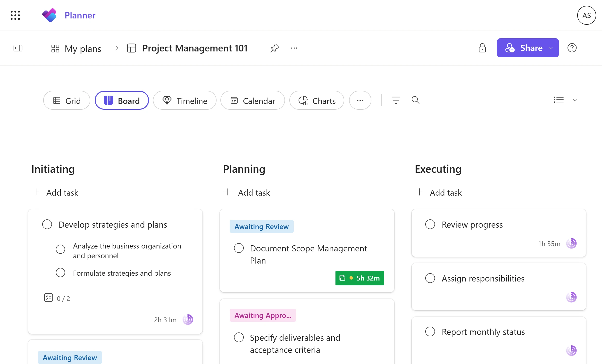This screenshot has width=602, height=364.
Task: Open the app launcher grid
Action: [15, 15]
